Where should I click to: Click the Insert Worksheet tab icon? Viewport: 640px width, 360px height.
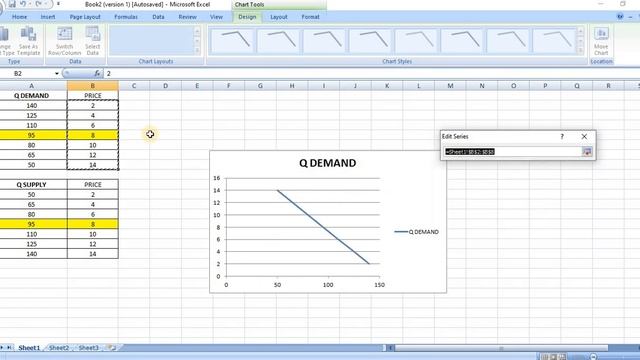click(x=111, y=348)
